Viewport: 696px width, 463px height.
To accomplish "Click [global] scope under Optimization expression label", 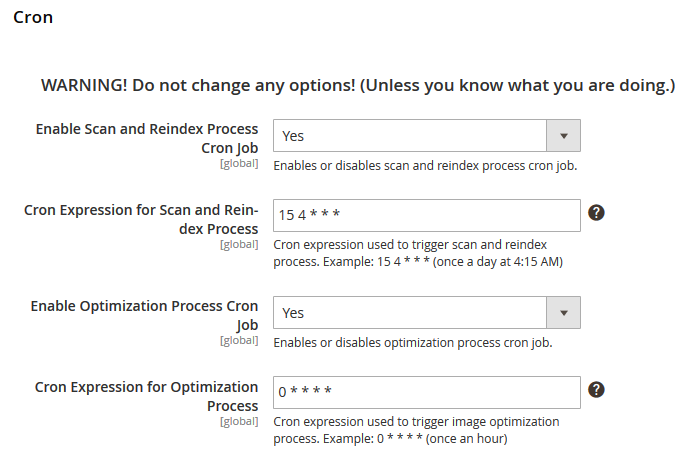I will tap(239, 421).
